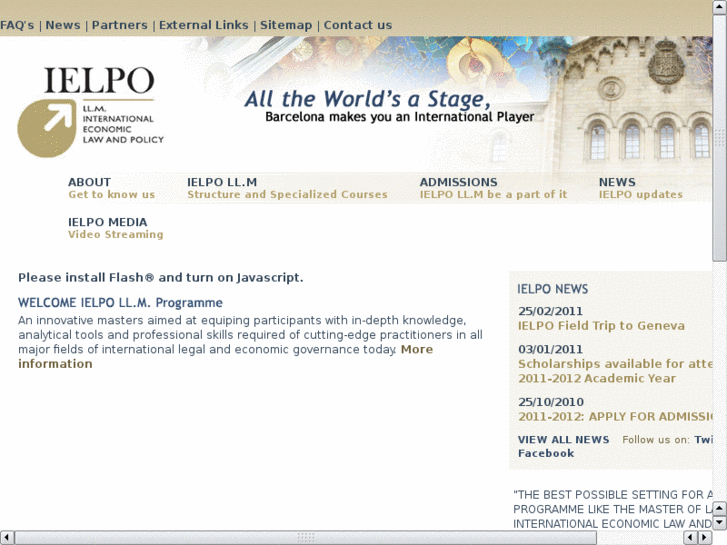Viewport: 727px width, 545px height.
Task: Open External Links page
Action: (204, 25)
